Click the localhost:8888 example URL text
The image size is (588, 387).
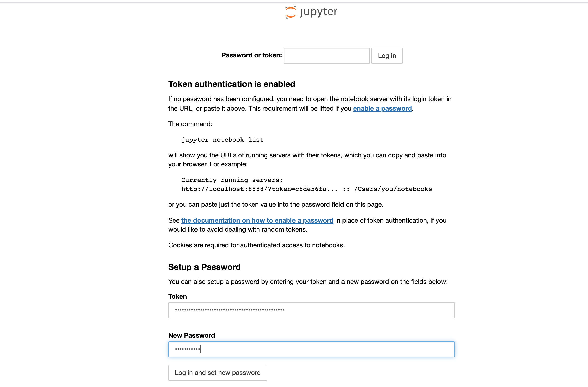tap(259, 189)
